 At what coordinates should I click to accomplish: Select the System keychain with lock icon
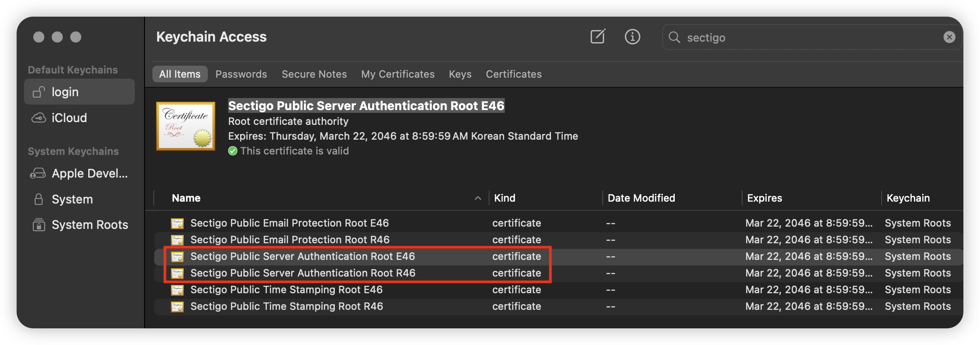[72, 199]
